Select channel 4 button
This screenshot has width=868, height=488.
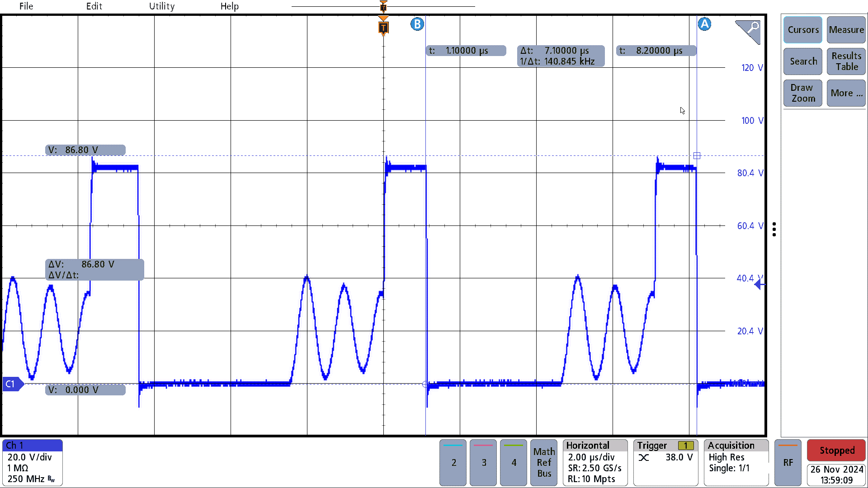513,462
